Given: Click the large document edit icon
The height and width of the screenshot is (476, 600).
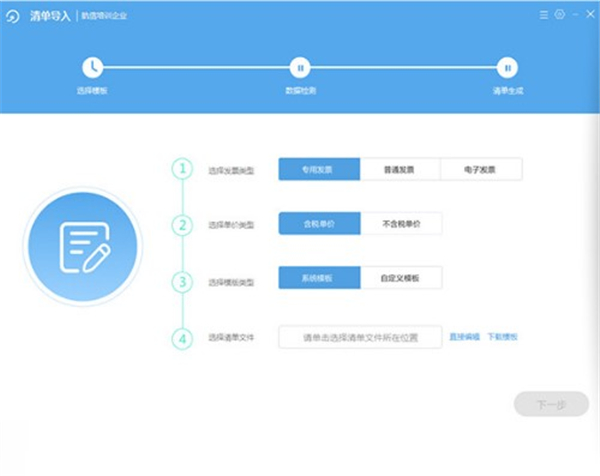Looking at the screenshot, I should [x=83, y=246].
